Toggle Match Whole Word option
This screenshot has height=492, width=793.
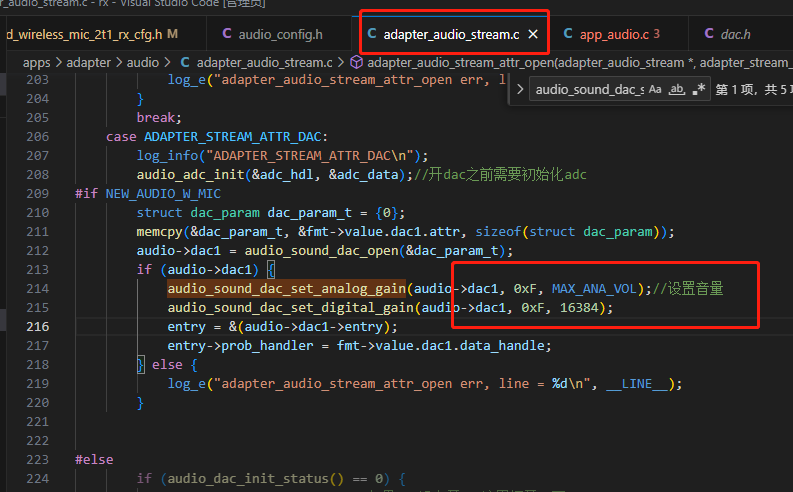[x=677, y=90]
